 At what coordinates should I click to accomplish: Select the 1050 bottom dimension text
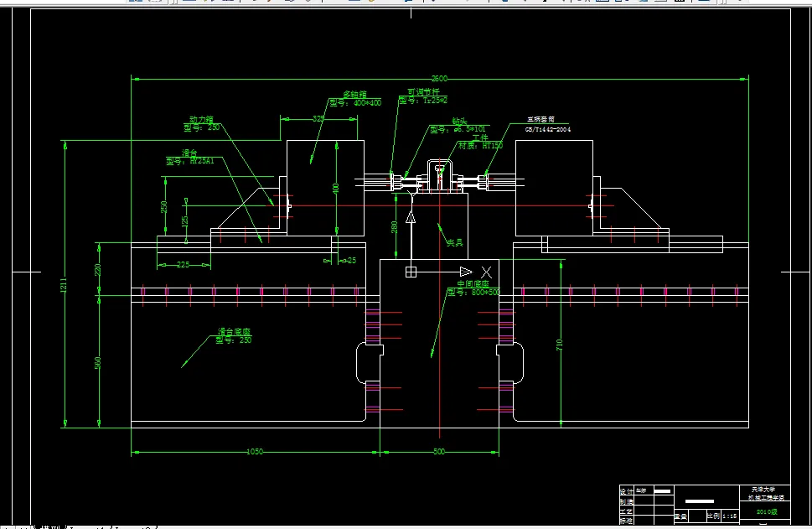pos(255,452)
